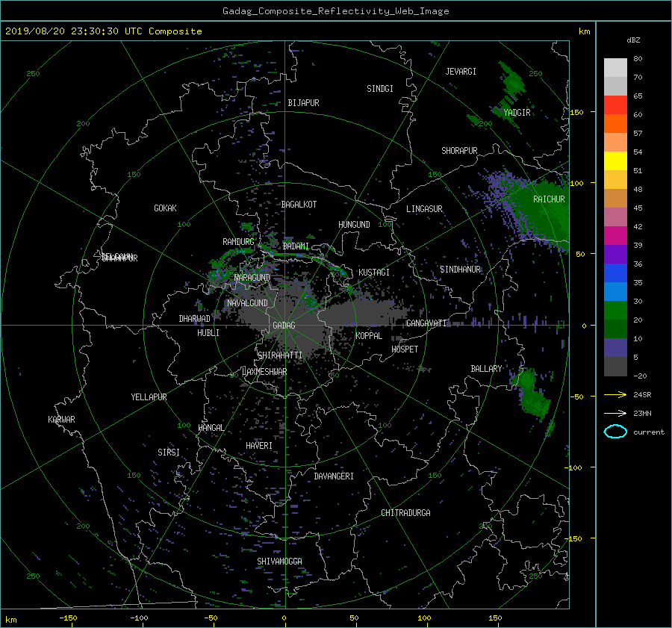Click the Gadag_Composite_Reflectivity_Web_Image title
Image resolution: width=672 pixels, height=628 pixels.
[x=335, y=11]
